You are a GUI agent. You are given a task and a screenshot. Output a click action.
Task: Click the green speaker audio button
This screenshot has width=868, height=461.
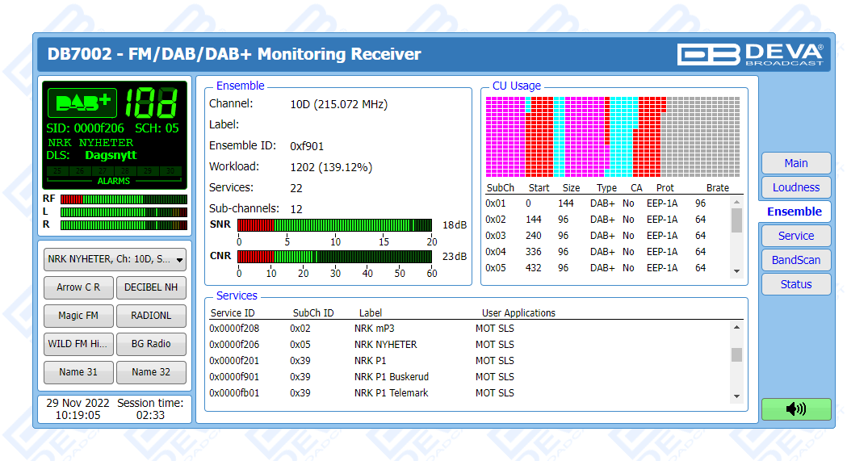click(795, 409)
